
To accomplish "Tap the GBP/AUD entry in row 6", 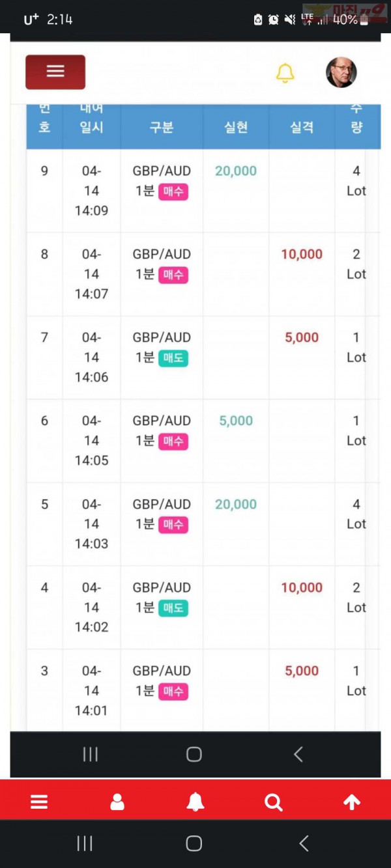I will [162, 421].
